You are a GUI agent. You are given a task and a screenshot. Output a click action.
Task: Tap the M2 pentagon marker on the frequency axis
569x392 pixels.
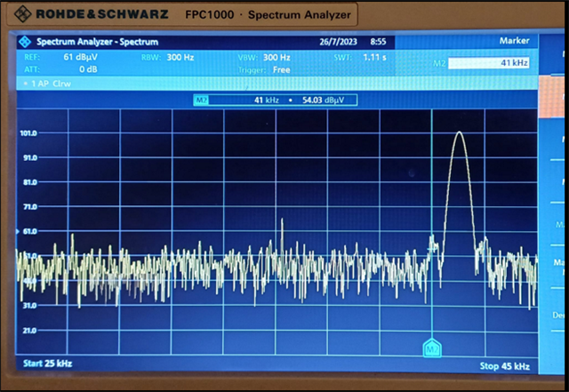tap(432, 348)
